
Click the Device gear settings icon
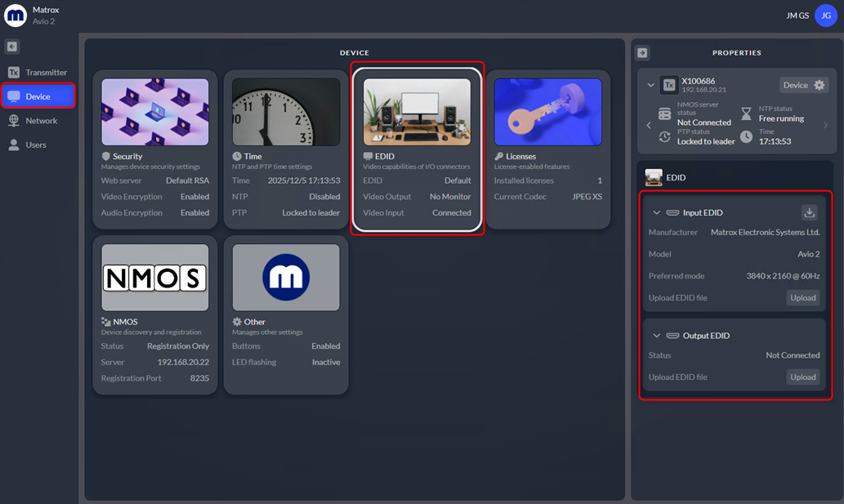click(819, 85)
